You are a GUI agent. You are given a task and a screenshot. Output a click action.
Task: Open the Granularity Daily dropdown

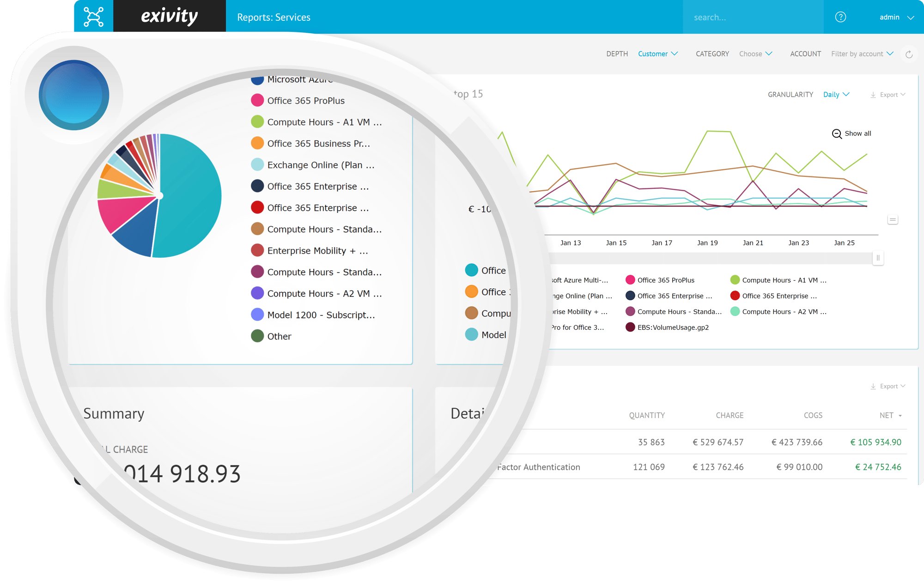point(836,95)
